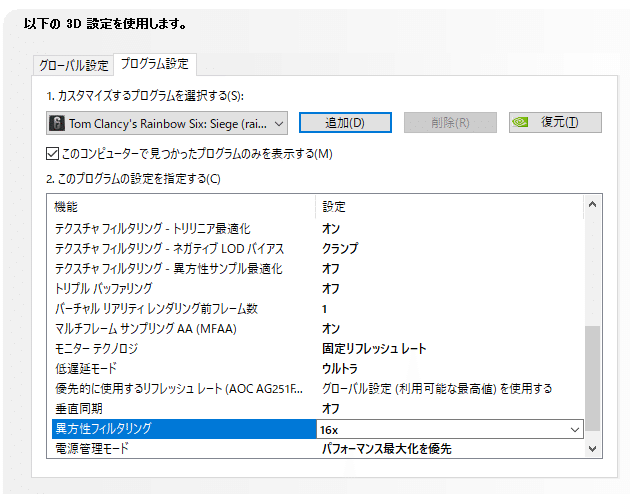Select the トリプル バッファリング row
Image resolution: width=630 pixels, height=494 pixels.
[x=317, y=289]
